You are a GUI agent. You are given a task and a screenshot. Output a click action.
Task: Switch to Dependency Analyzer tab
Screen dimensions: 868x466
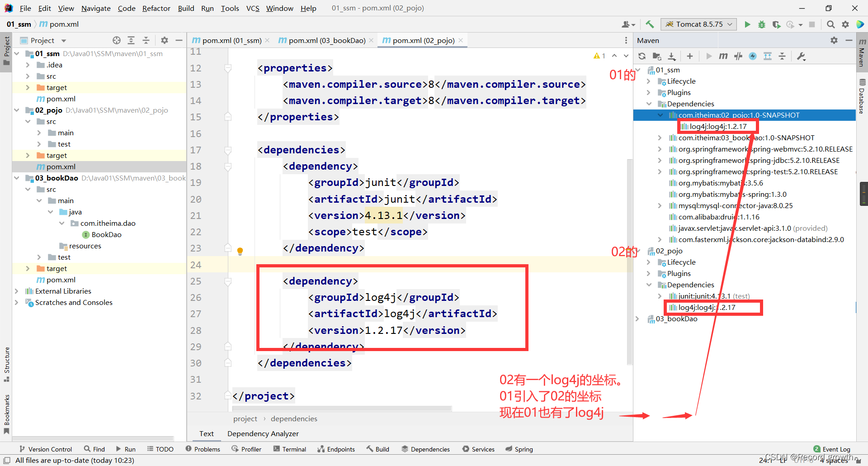[263, 433]
